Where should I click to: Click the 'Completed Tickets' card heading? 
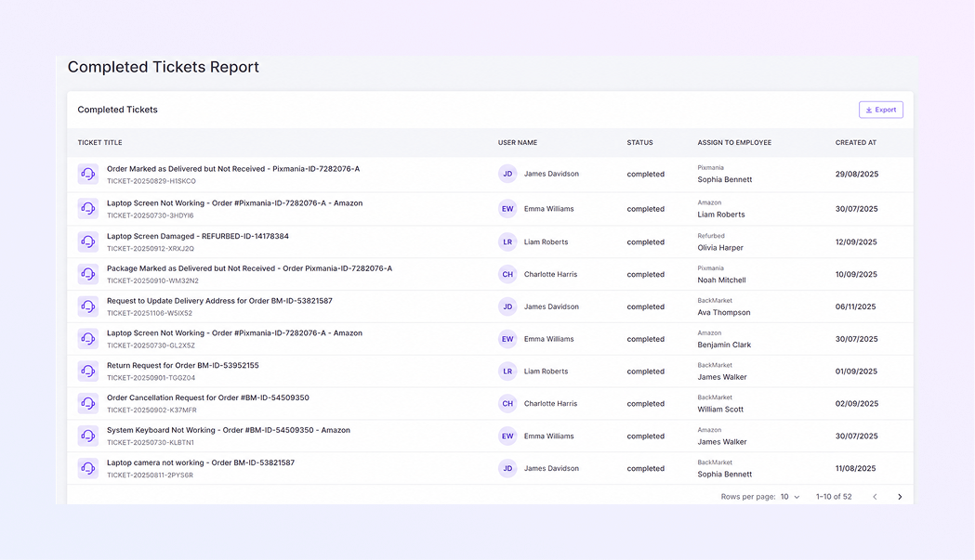(x=117, y=110)
